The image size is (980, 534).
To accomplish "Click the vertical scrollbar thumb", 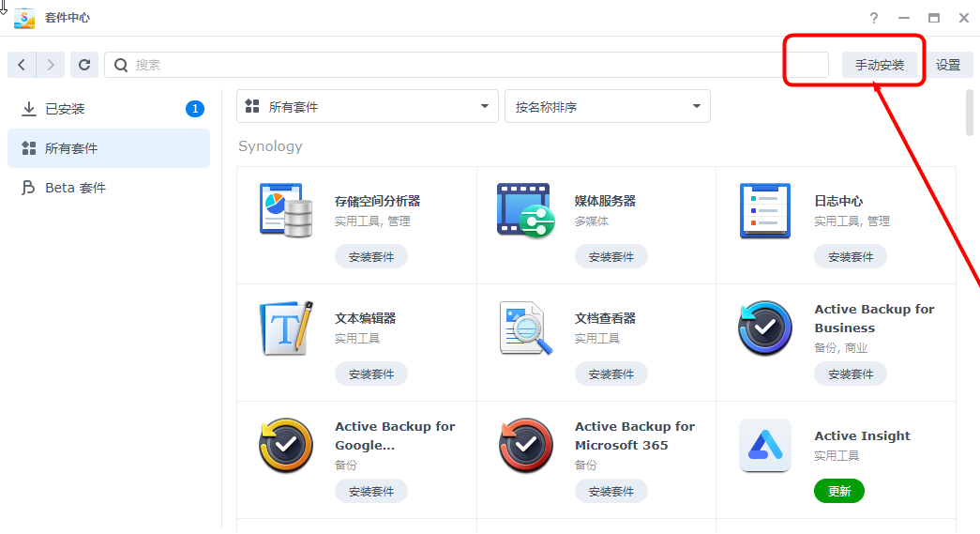I will tap(970, 113).
